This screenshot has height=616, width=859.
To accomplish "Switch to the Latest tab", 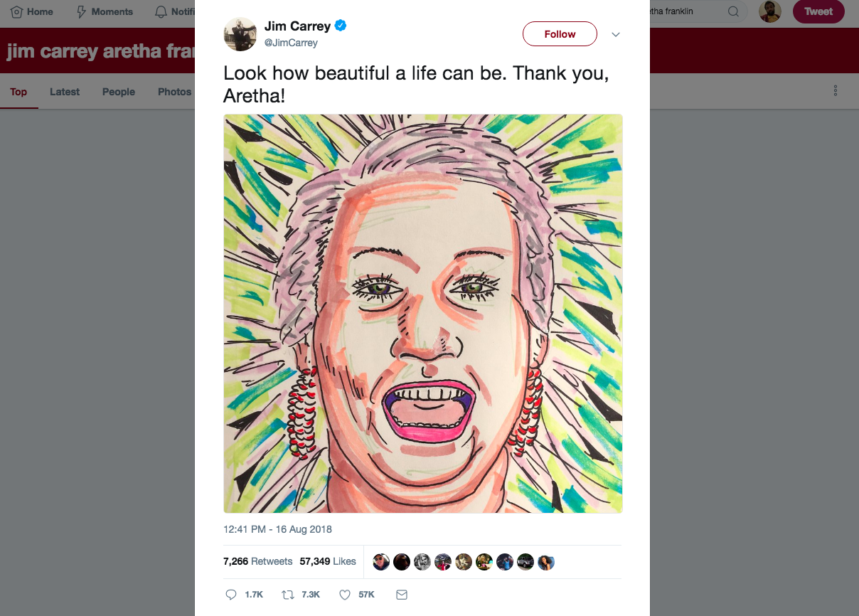I will (x=64, y=92).
